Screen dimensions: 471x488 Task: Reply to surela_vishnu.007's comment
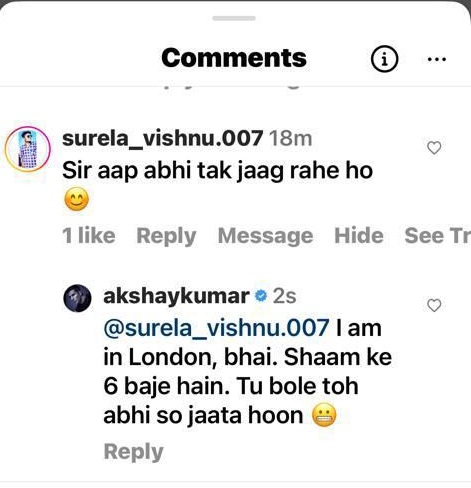click(166, 236)
